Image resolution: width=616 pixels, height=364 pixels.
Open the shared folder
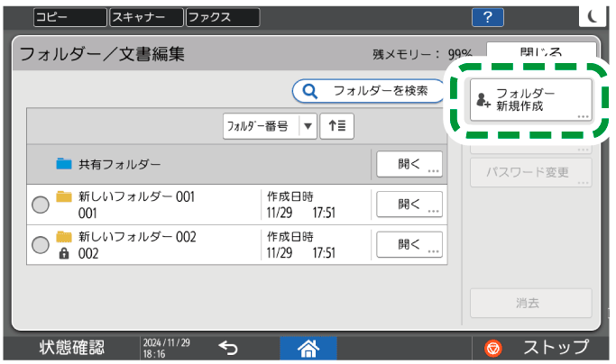(x=409, y=164)
